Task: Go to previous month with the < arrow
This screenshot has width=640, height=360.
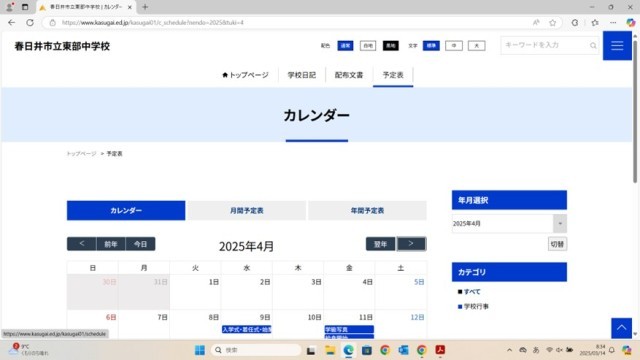Action: click(x=82, y=244)
